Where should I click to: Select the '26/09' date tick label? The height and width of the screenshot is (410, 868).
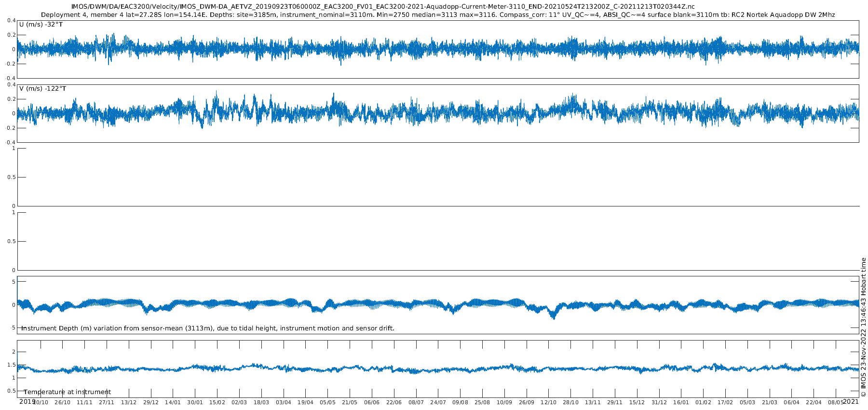pyautogui.click(x=527, y=402)
